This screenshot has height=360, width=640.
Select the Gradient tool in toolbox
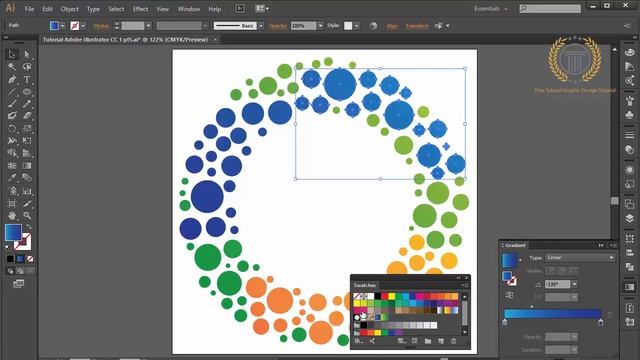(27, 166)
